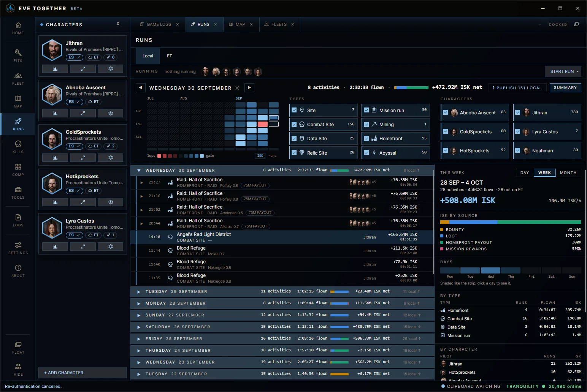This screenshot has width=587, height=392.
Task: Open the Fits sidebar section
Action: (18, 55)
